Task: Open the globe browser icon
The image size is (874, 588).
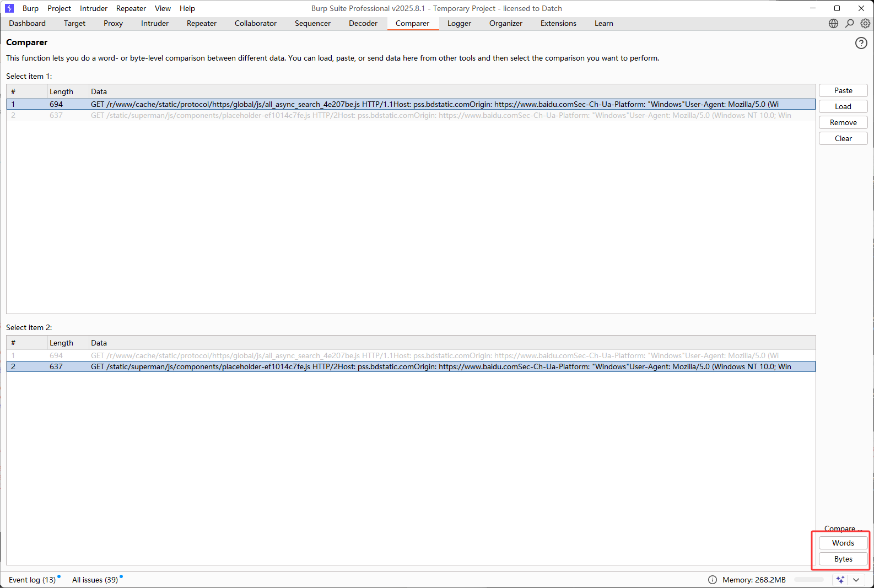Action: tap(833, 23)
